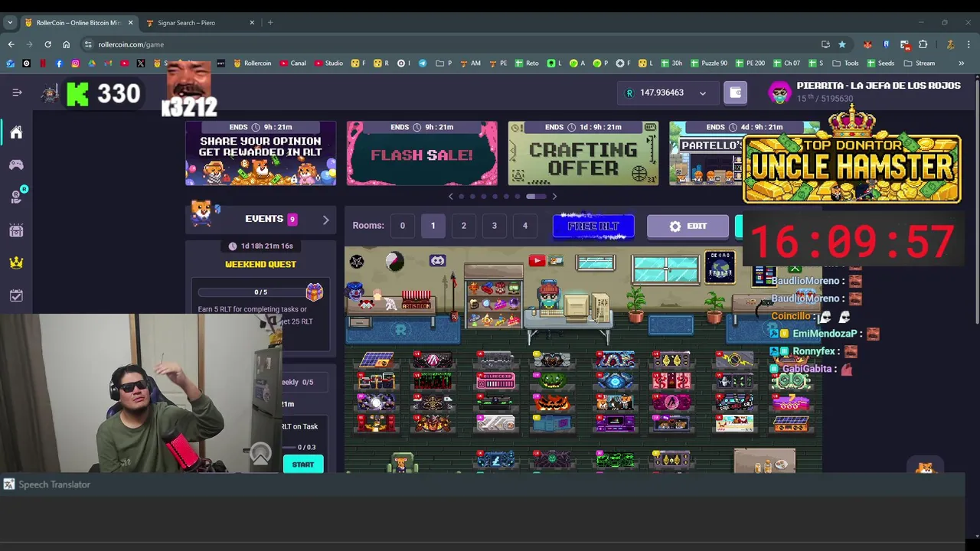Open the FLASH SALE! banner
This screenshot has height=551, width=980.
coord(422,153)
